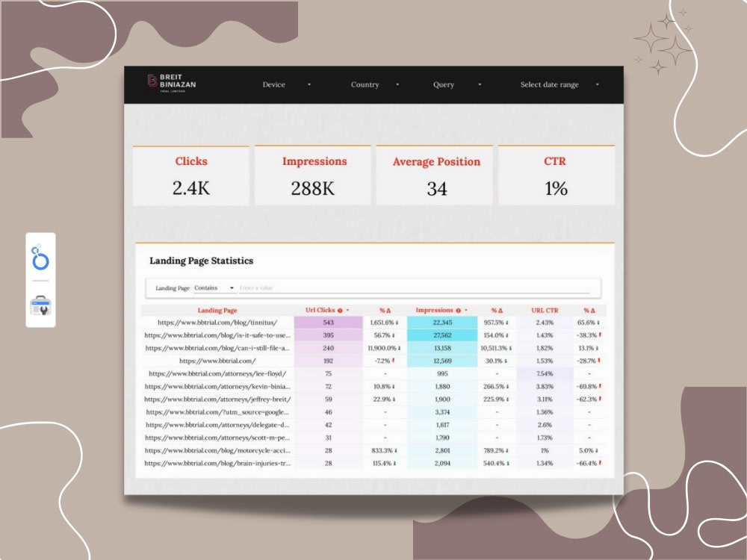Viewport: 747px width, 560px height.
Task: Click the Average Position 34 scorecard
Action: click(x=435, y=175)
